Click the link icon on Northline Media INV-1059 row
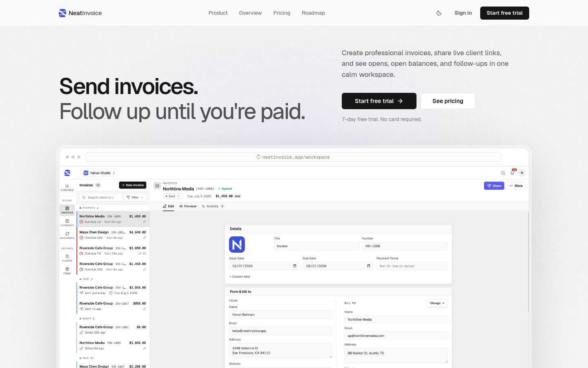 [144, 349]
